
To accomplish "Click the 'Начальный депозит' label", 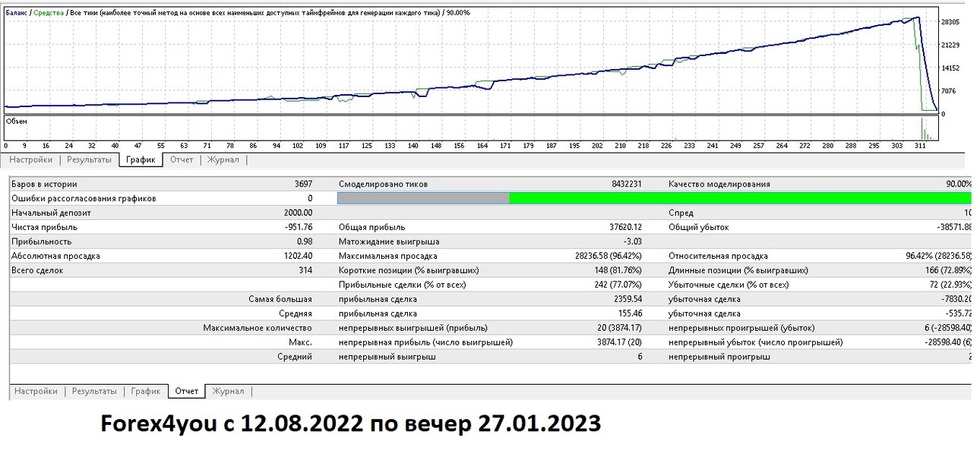I will point(49,213).
